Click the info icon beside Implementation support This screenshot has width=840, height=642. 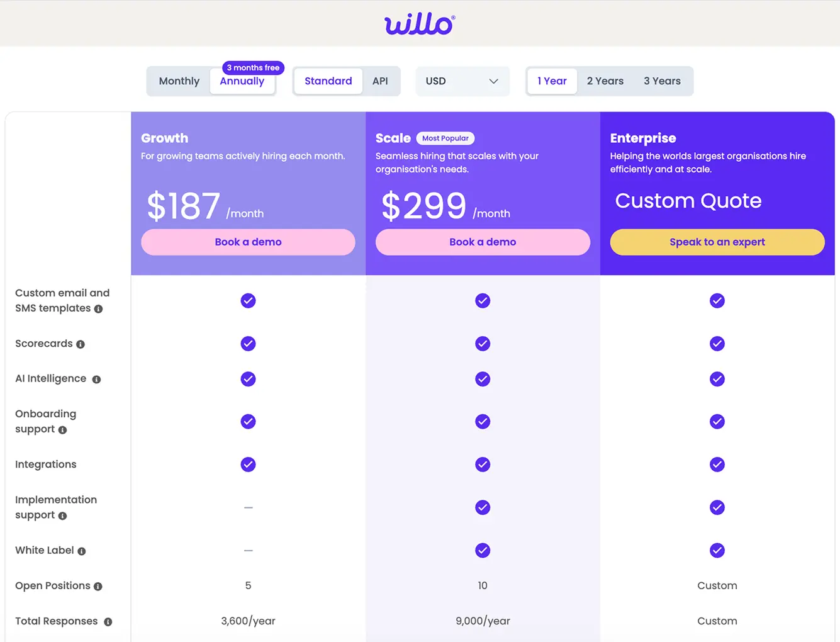pos(62,515)
